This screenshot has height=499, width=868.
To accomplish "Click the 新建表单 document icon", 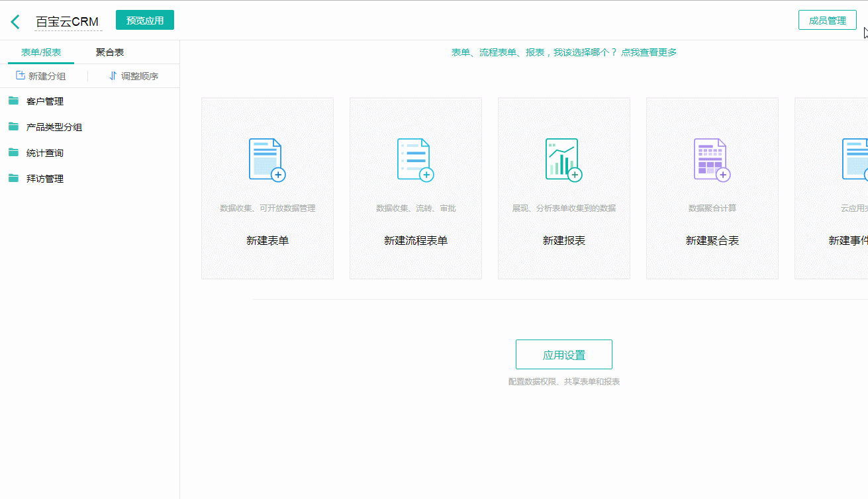I will (x=267, y=159).
